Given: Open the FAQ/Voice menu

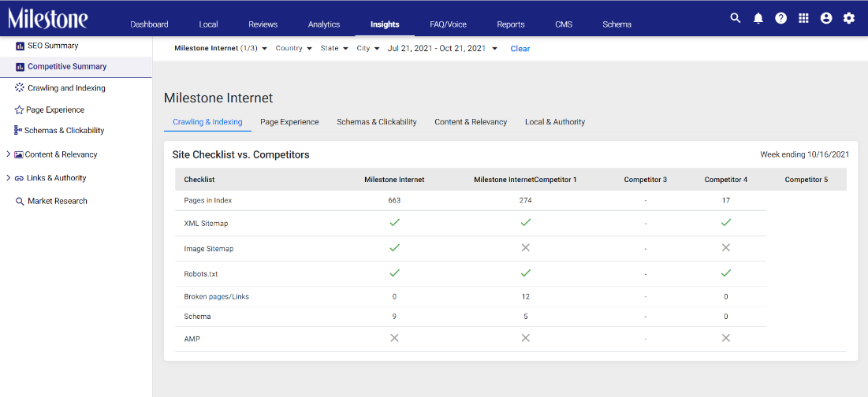Looking at the screenshot, I should click(448, 24).
